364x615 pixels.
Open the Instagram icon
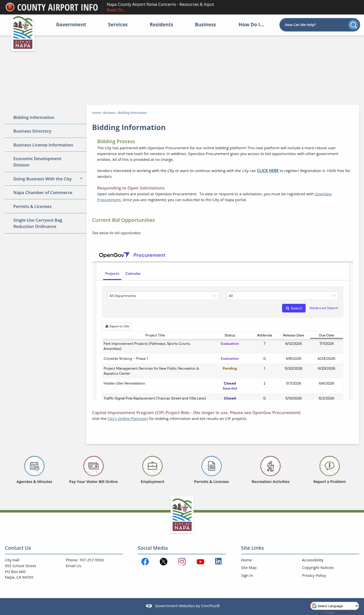click(x=182, y=562)
